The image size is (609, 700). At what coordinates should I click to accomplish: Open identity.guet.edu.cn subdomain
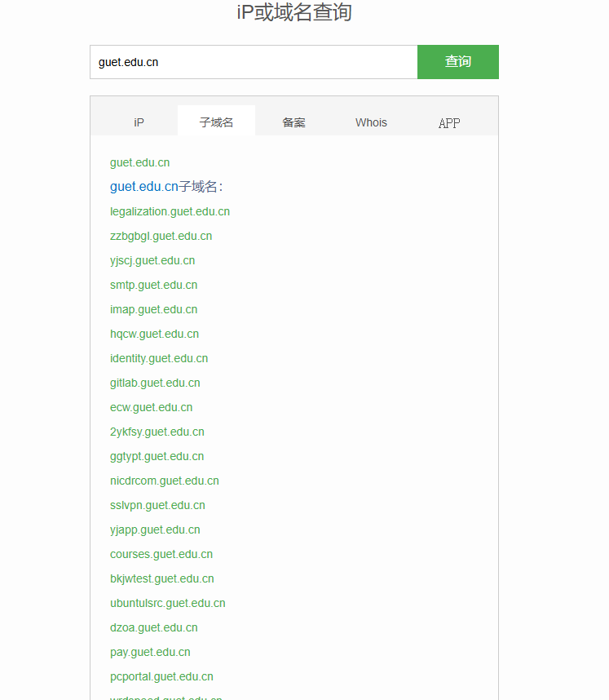159,358
